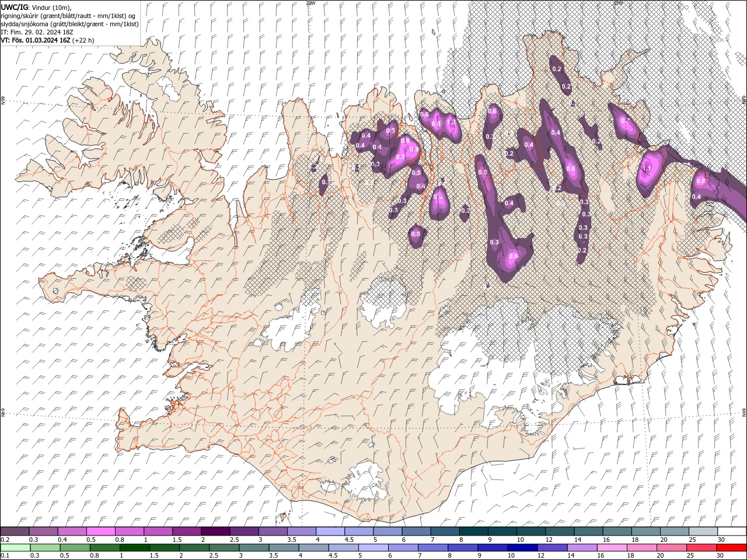This screenshot has height=560, width=747.
Task: Pick light lavender upper swatch labeled 4
Action: (330, 531)
